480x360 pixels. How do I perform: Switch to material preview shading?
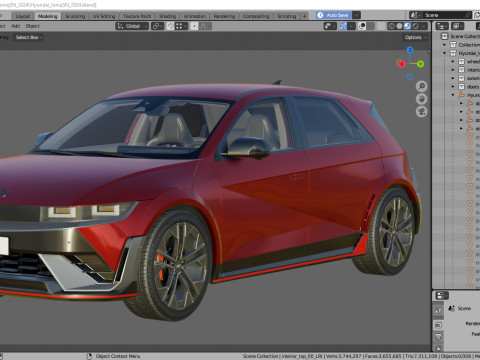[x=407, y=26]
